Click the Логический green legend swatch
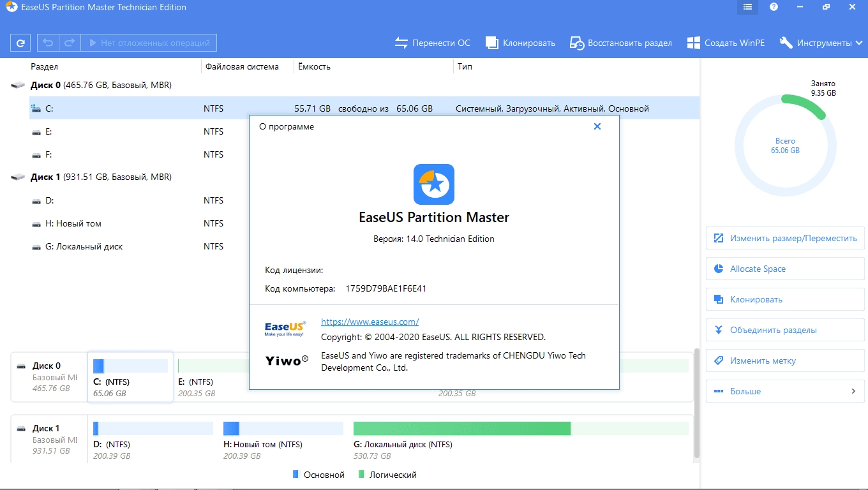The height and width of the screenshot is (490, 868). pyautogui.click(x=361, y=475)
